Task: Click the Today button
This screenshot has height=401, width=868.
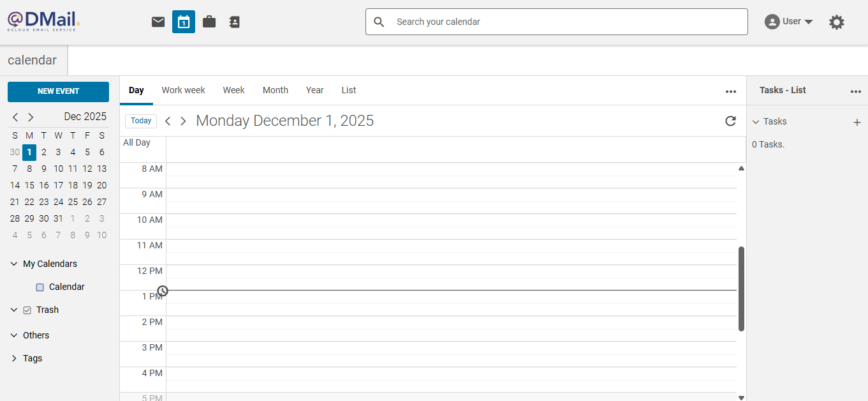Action: pos(141,121)
